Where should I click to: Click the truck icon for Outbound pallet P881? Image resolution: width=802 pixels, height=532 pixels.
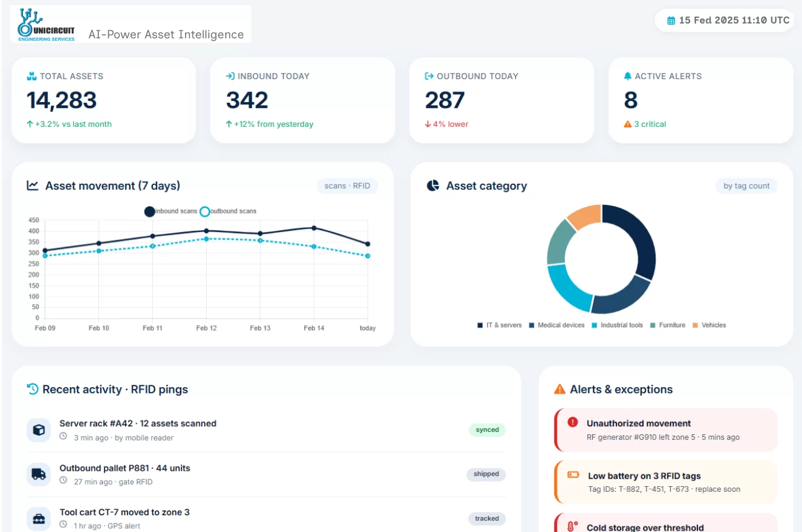point(38,474)
